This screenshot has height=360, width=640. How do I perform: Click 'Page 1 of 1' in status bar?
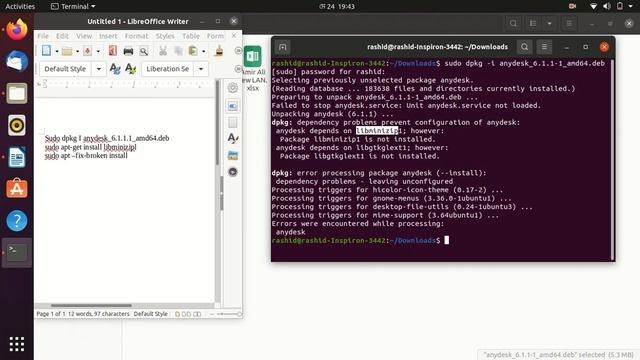pyautogui.click(x=51, y=314)
